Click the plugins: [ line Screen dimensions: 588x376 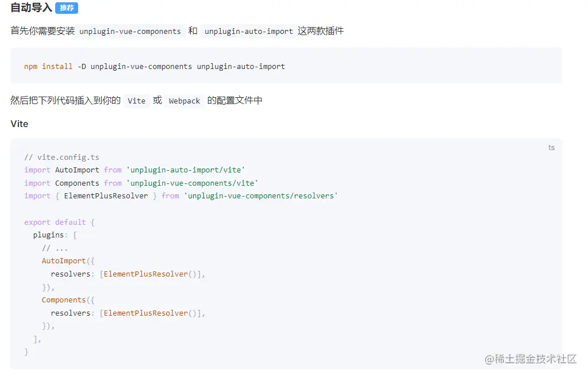[55, 235]
